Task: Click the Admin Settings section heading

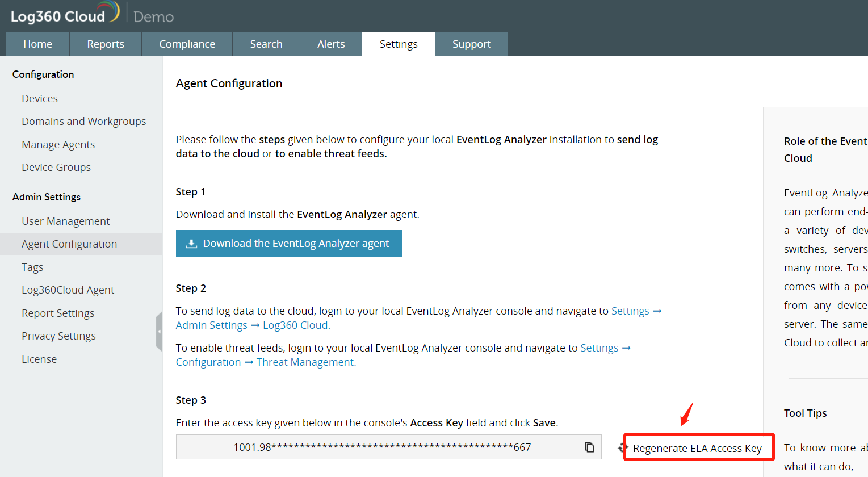Action: (x=47, y=196)
